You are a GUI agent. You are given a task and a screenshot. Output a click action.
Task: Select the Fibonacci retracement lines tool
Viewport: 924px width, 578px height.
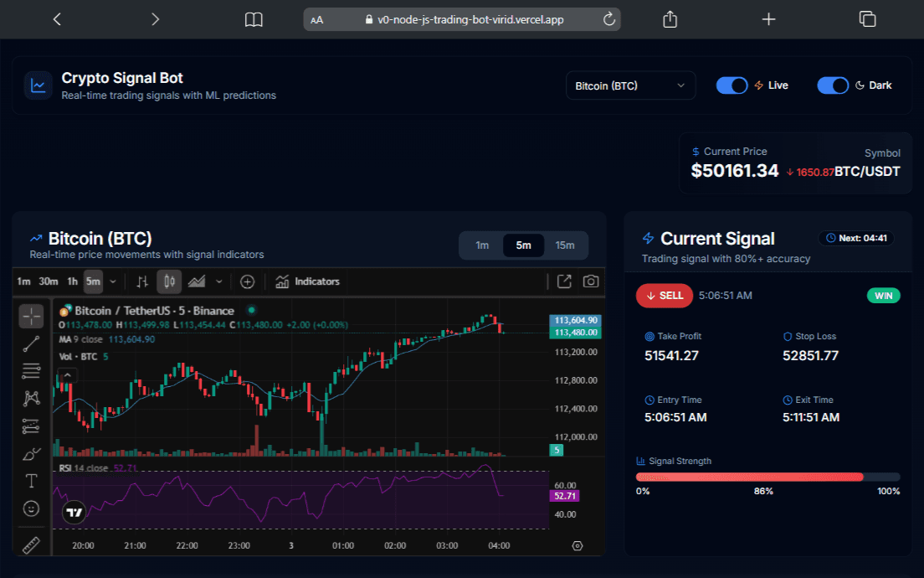31,371
